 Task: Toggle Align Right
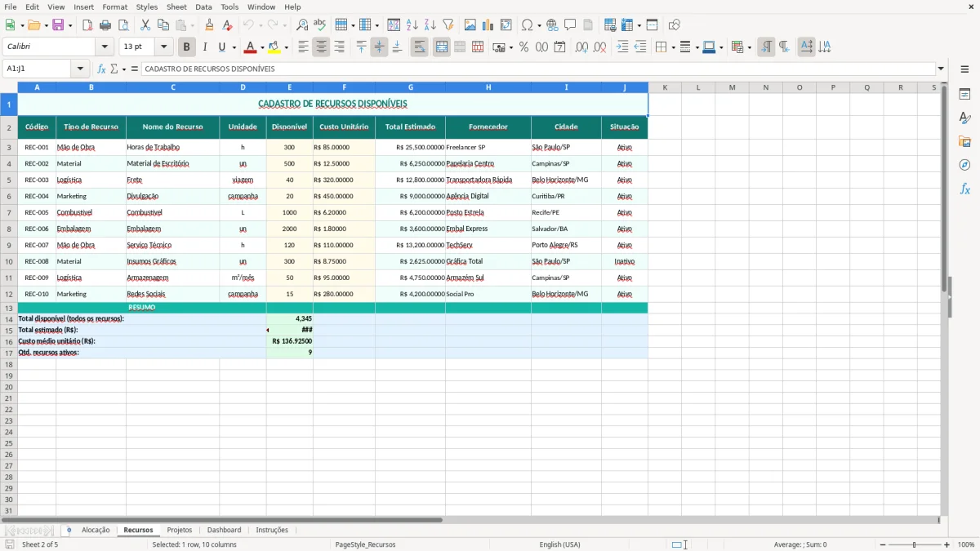pos(339,47)
